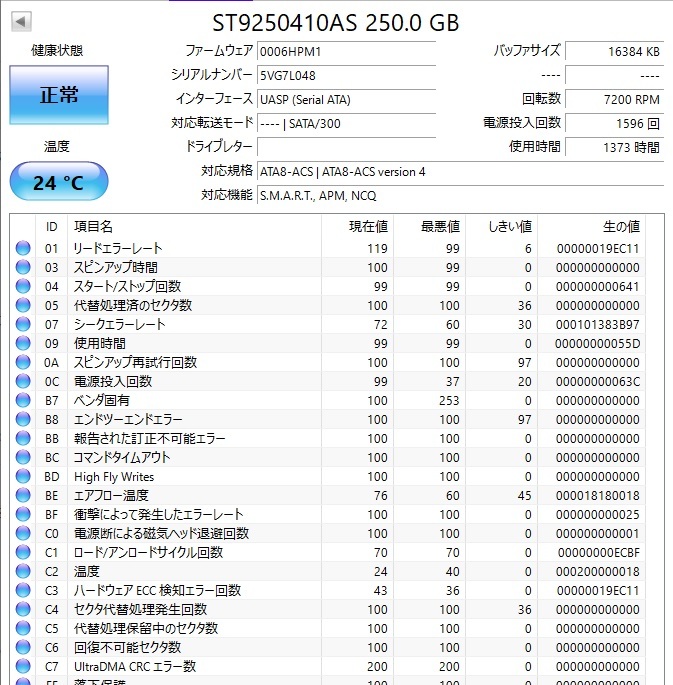Click threshold value 45 of エアフロー温度

coord(525,495)
